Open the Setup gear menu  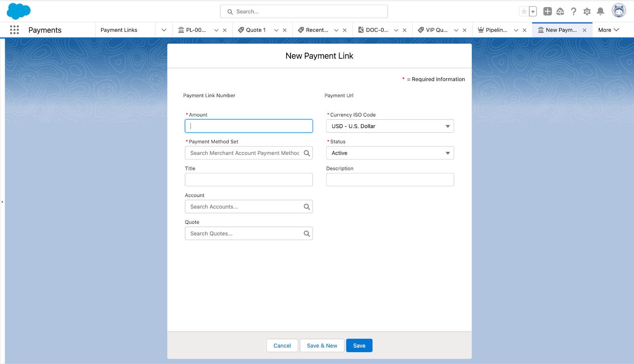[x=587, y=11]
